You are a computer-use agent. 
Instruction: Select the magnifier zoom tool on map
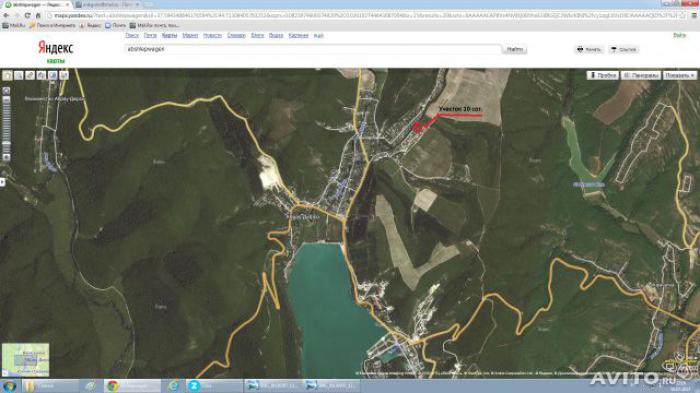(x=18, y=75)
